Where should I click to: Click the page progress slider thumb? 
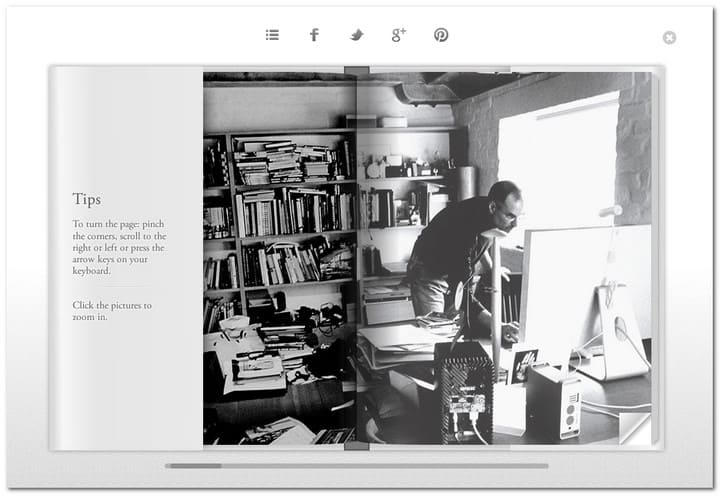pyautogui.click(x=193, y=465)
